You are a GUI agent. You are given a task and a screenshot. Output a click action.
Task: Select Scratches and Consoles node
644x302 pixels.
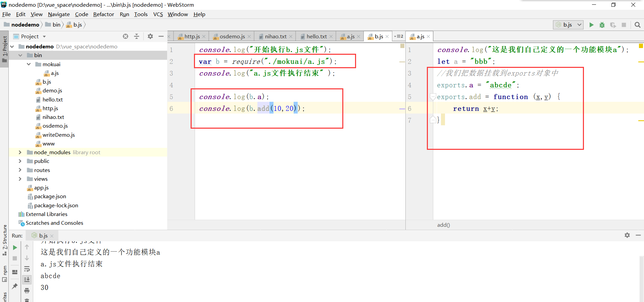(x=54, y=223)
